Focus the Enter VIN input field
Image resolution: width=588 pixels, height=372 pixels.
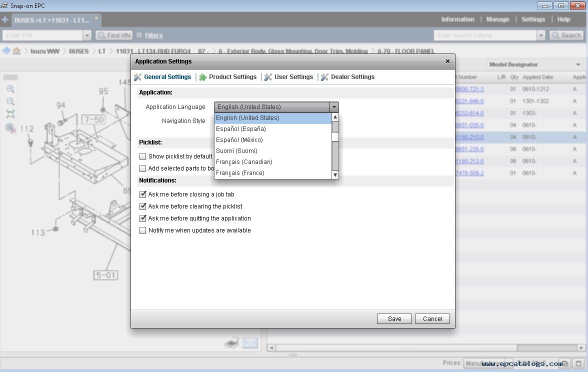coord(42,35)
